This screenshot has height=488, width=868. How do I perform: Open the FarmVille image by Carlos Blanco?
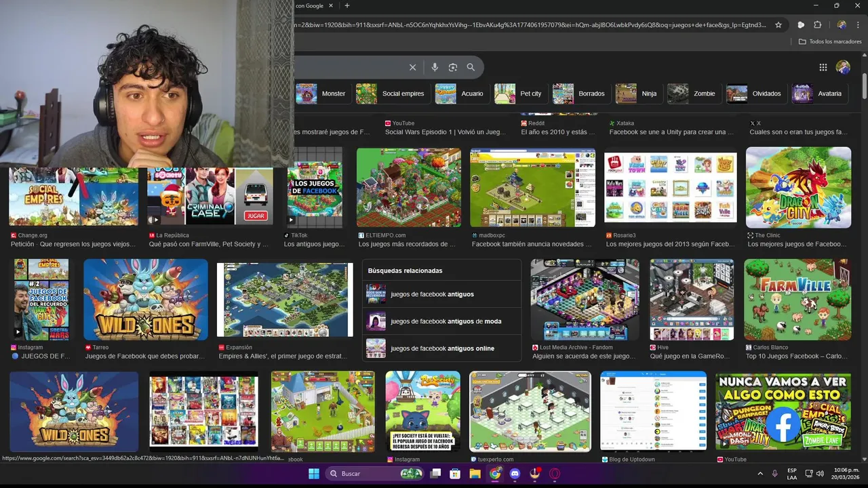(797, 300)
